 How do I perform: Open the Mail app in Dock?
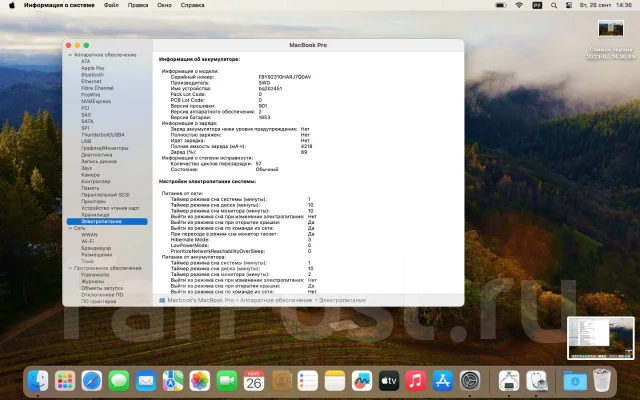pos(146,381)
